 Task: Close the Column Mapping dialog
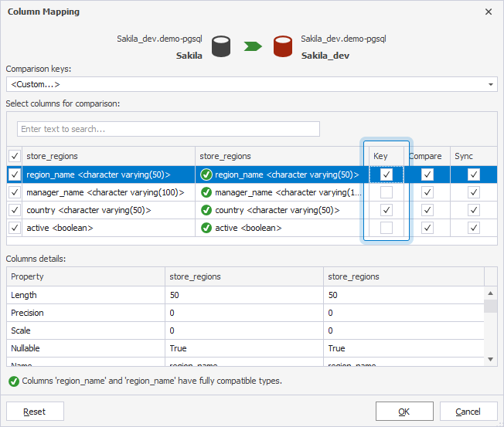tap(489, 12)
